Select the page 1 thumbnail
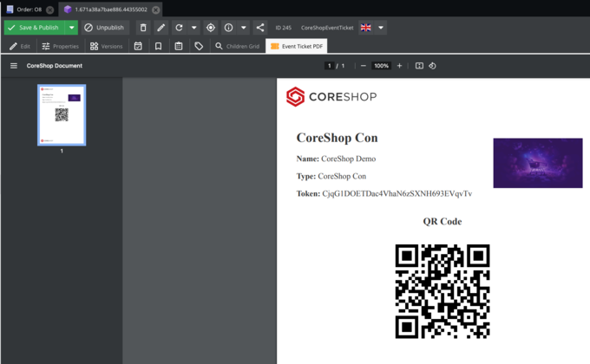 point(62,115)
